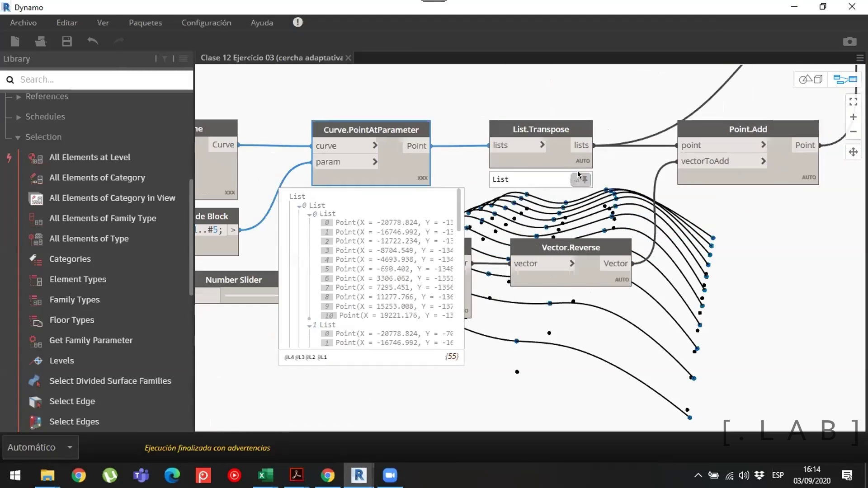Screen dimensions: 868x488
Task: Click the warning exclamation icon in menu bar
Action: click(x=297, y=22)
